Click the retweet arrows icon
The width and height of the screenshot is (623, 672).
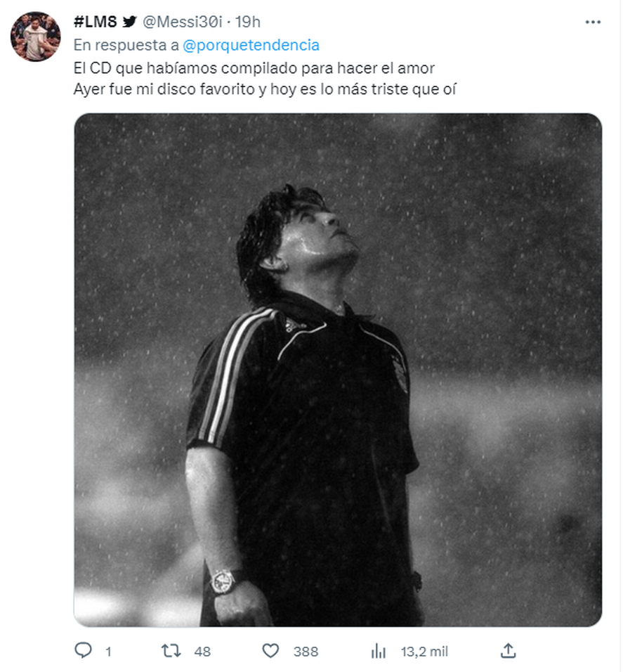point(171,651)
